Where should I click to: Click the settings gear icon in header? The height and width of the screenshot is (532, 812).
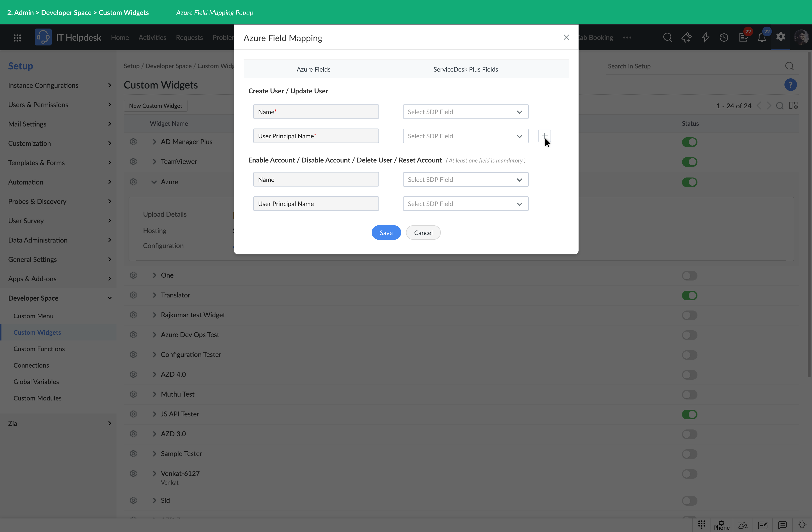coord(781,37)
